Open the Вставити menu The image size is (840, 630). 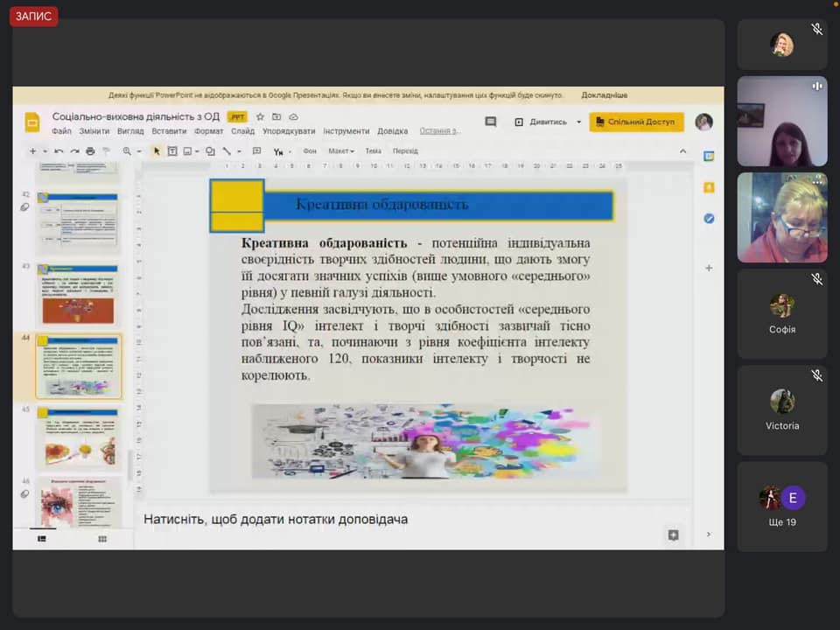(x=169, y=131)
